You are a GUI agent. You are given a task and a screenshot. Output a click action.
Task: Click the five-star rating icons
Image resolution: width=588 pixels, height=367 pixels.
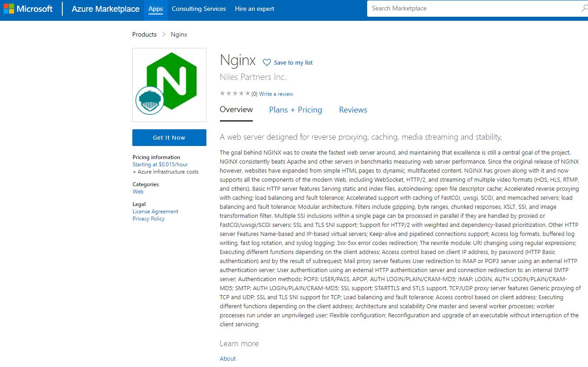coord(235,94)
